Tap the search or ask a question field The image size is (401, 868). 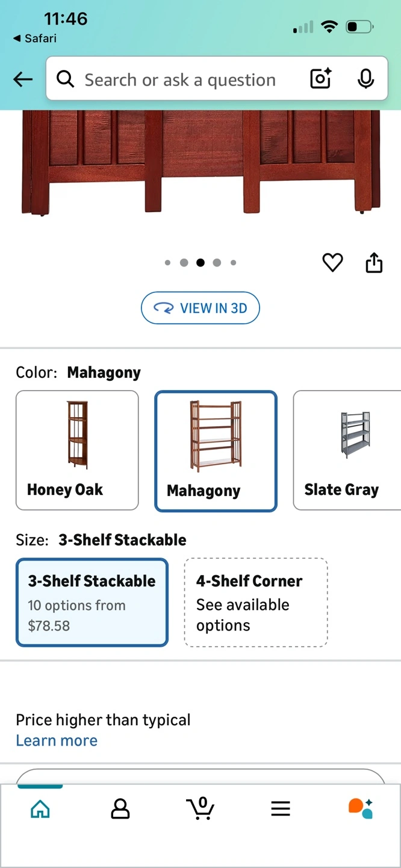[179, 80]
